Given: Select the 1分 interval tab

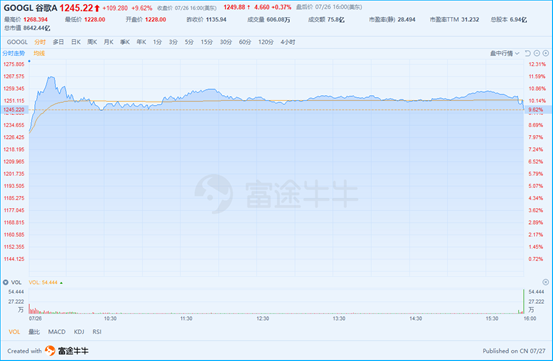Looking at the screenshot, I should [157, 42].
